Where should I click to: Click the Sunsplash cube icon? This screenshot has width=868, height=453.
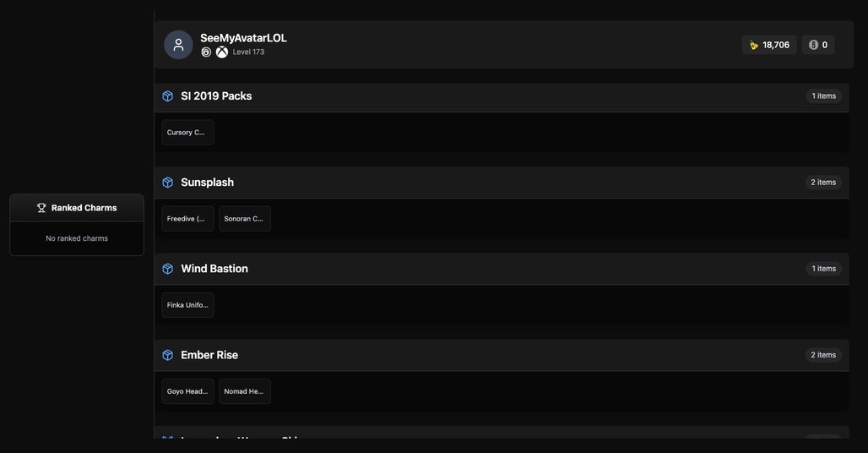point(168,183)
